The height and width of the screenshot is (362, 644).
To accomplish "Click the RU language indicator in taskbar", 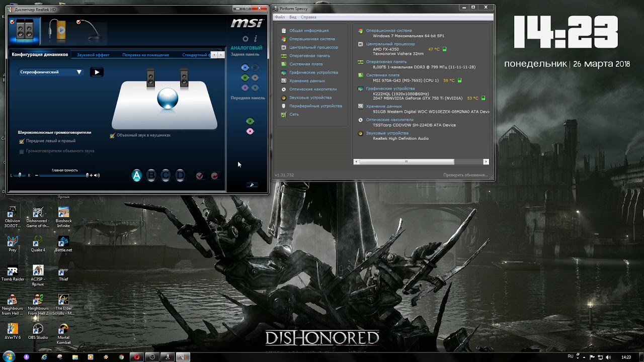I will pyautogui.click(x=571, y=356).
